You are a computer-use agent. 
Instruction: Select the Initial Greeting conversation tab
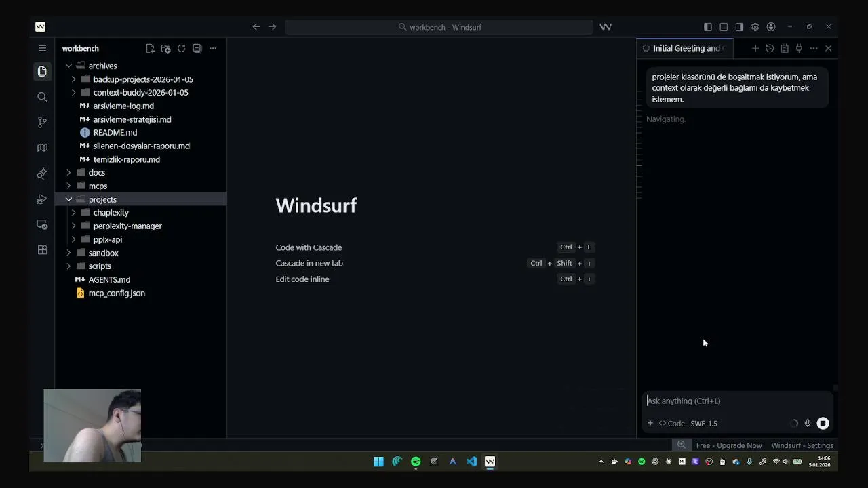(685, 48)
